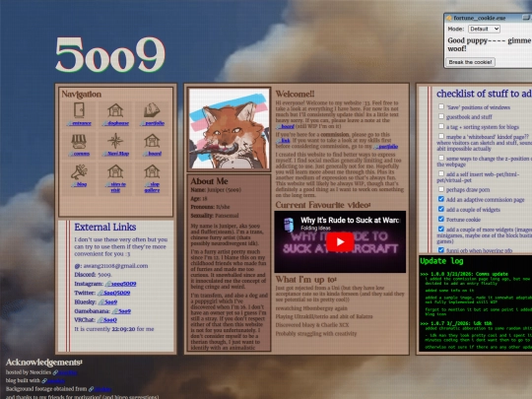Play the Folding Ideas YouTube video
The height and width of the screenshot is (399, 532).
(340, 241)
